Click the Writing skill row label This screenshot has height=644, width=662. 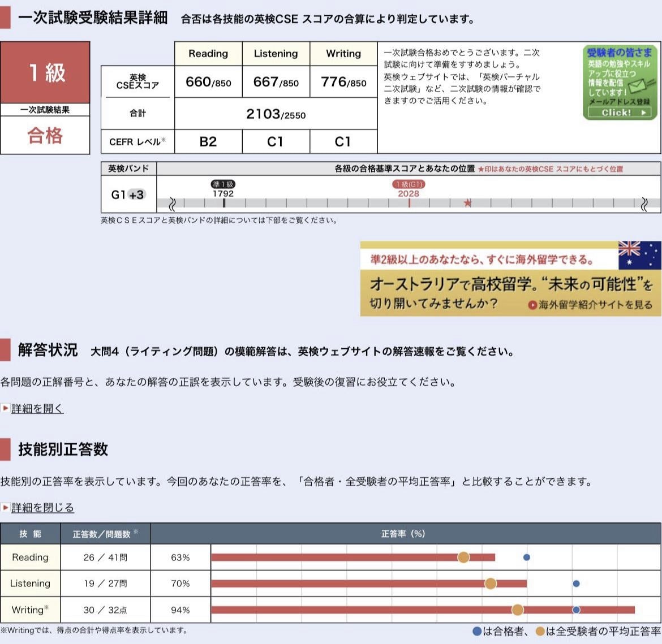(x=31, y=610)
